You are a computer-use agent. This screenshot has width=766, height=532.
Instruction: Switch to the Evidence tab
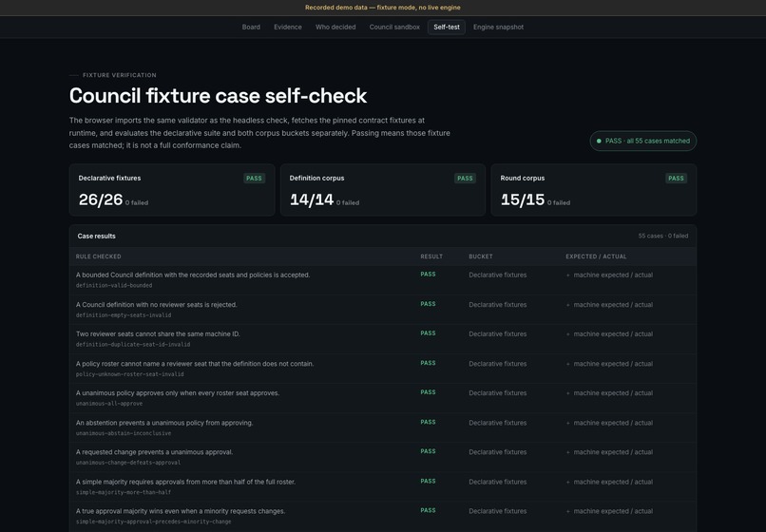click(288, 28)
